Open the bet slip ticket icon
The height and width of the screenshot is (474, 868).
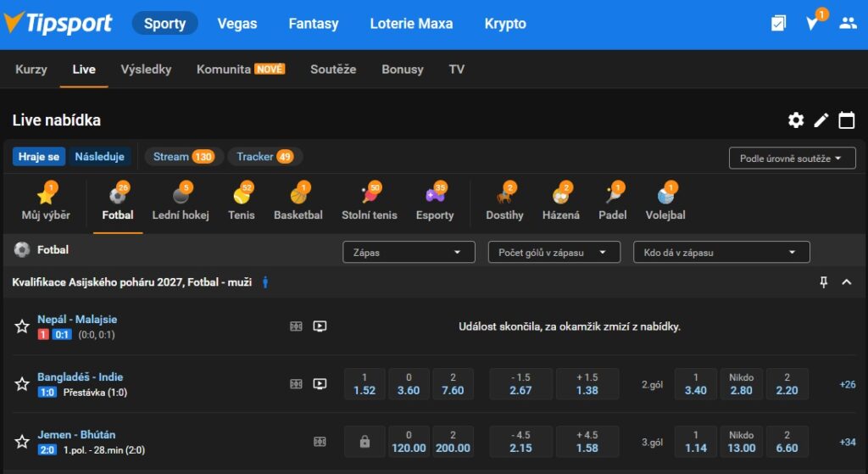point(778,24)
